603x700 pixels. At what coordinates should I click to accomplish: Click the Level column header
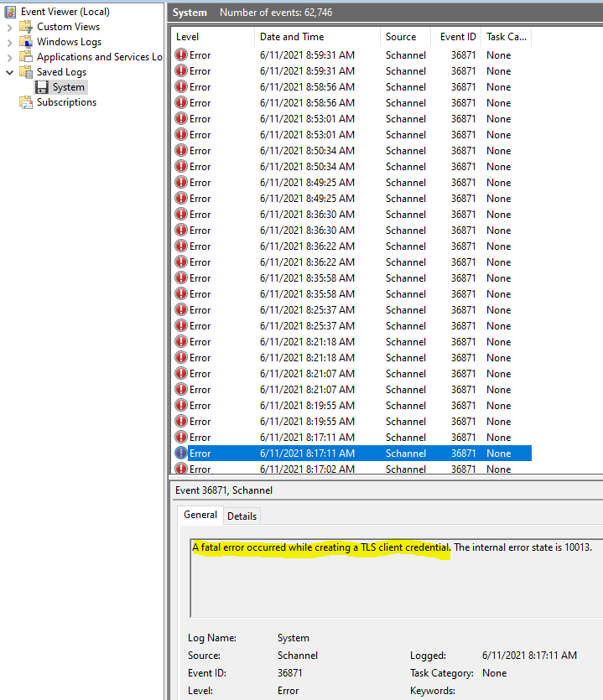coord(188,37)
